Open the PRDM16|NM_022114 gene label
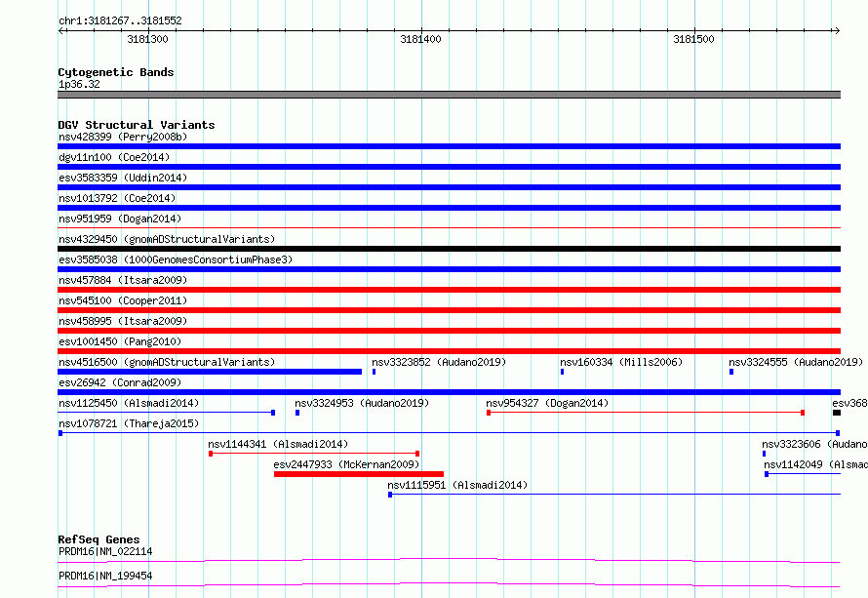The image size is (868, 598). (x=105, y=551)
